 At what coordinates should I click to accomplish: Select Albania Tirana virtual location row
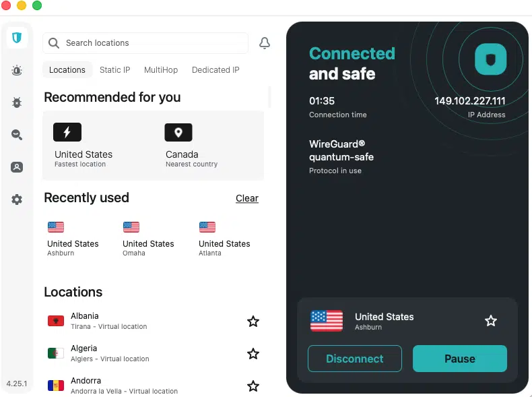pos(154,321)
